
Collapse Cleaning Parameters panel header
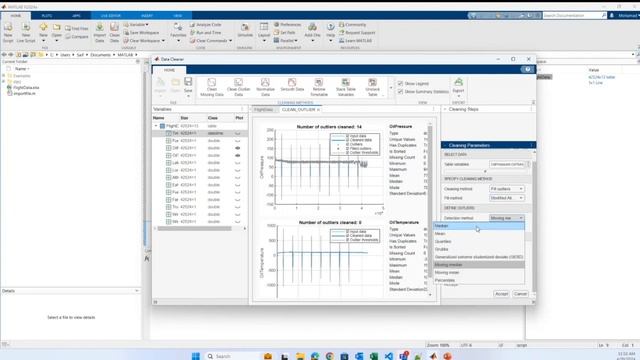coord(445,145)
